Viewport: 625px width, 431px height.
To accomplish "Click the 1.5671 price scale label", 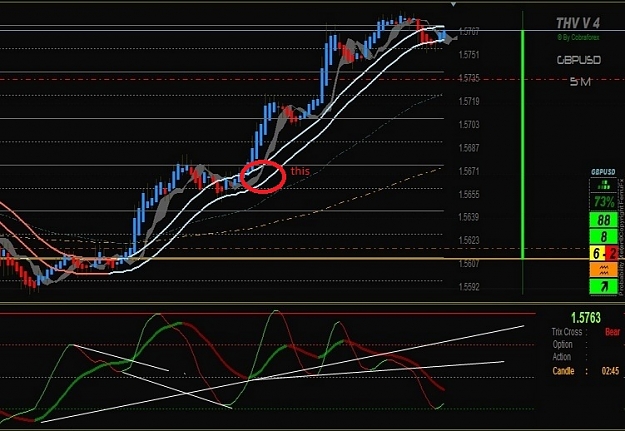I will point(469,171).
